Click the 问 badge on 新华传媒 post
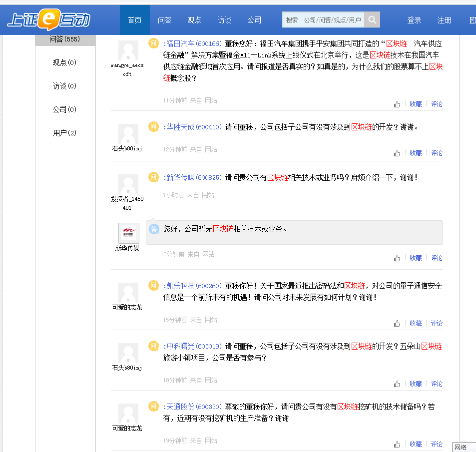 coord(154,177)
